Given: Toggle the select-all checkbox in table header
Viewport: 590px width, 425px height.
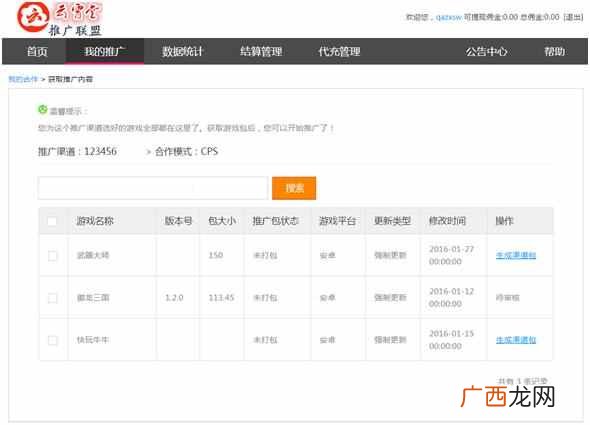Looking at the screenshot, I should (x=52, y=221).
